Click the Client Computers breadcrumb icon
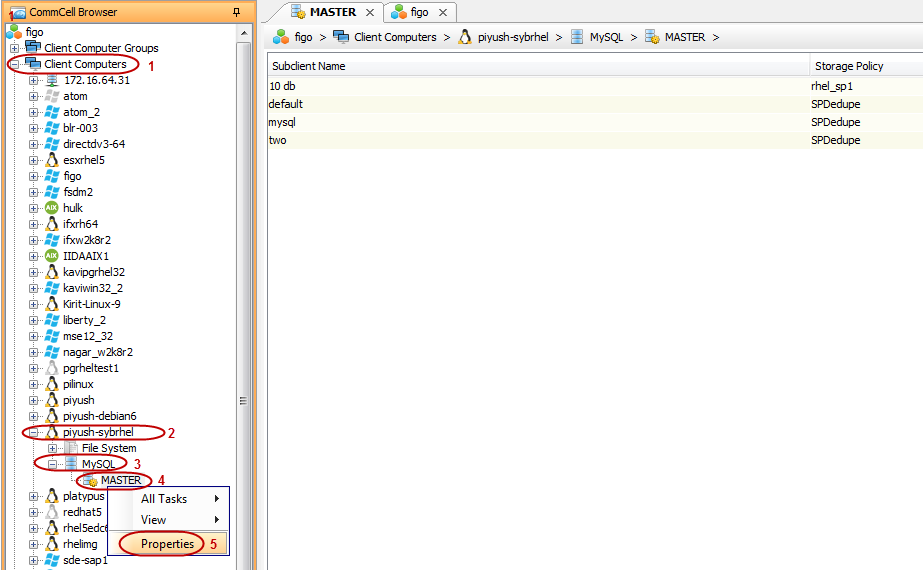This screenshot has height=570, width=923. tap(341, 37)
